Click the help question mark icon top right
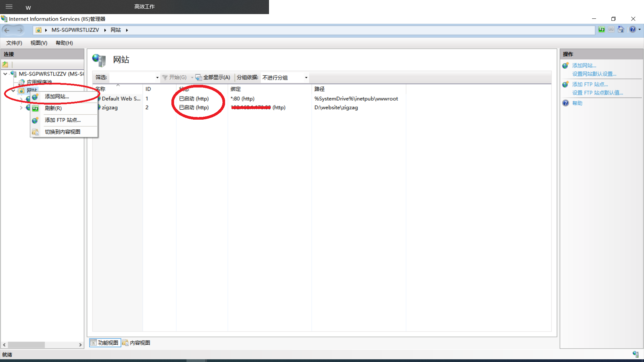Screen dimensions: 644x362 [x=632, y=29]
